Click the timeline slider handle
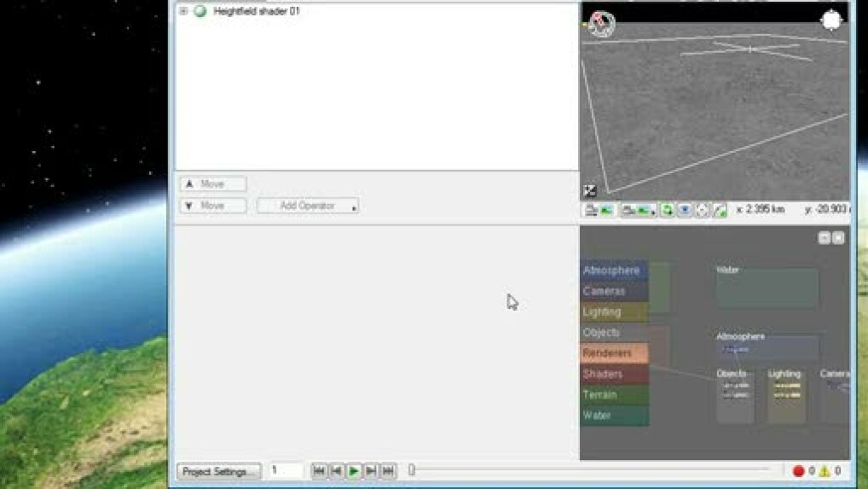 pos(412,470)
